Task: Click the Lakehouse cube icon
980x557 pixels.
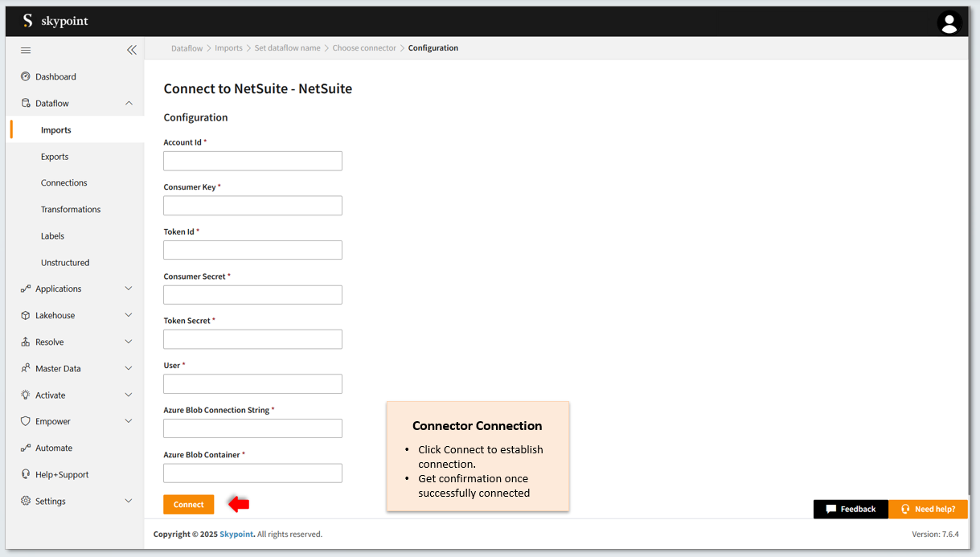Action: point(26,316)
